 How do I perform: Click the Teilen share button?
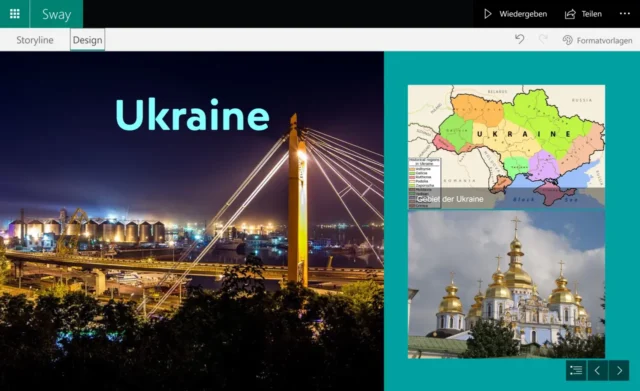(x=583, y=14)
